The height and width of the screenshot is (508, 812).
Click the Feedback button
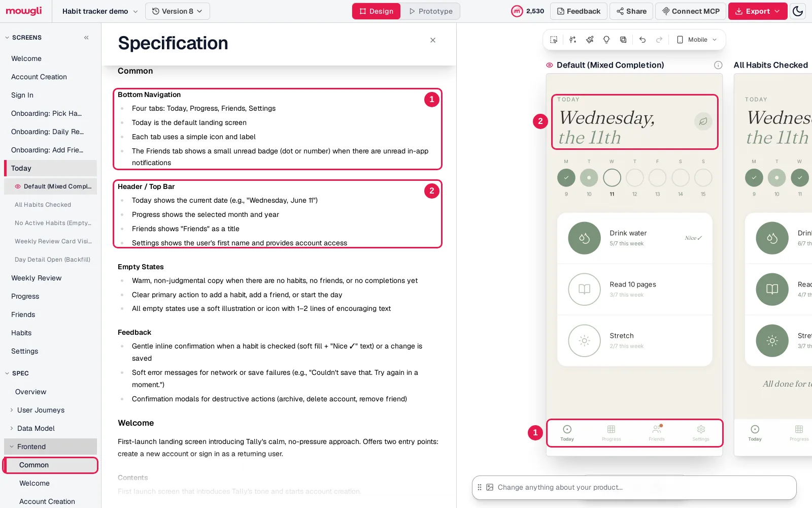click(x=579, y=11)
